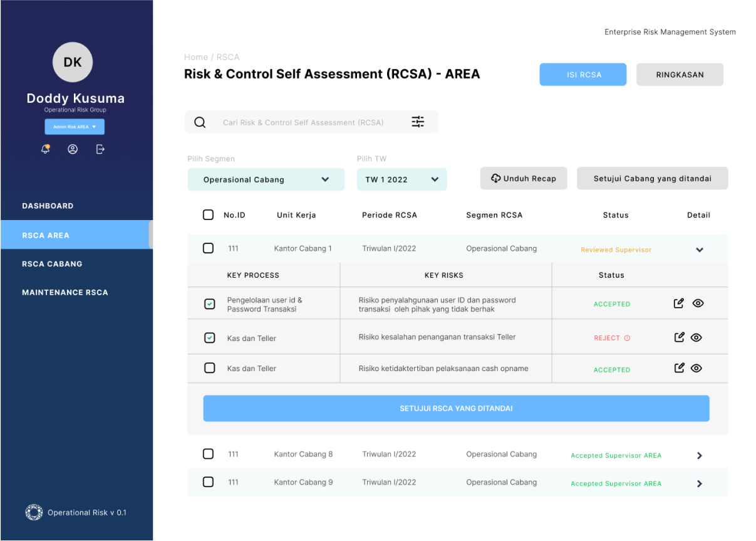756x541 pixels.
Task: Open MAINTENANCE RSCA in sidebar
Action: pos(65,292)
